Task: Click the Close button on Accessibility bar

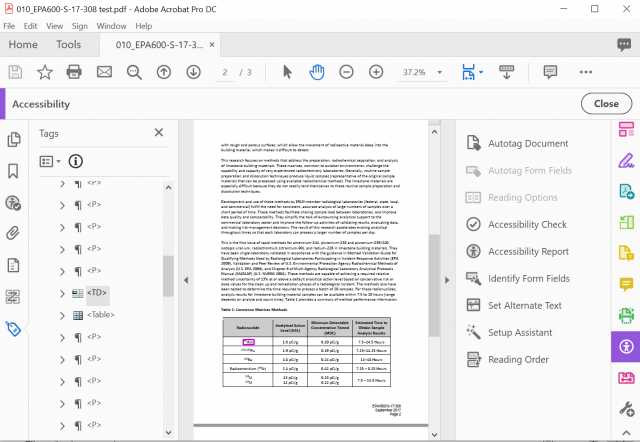Action: pyautogui.click(x=606, y=103)
